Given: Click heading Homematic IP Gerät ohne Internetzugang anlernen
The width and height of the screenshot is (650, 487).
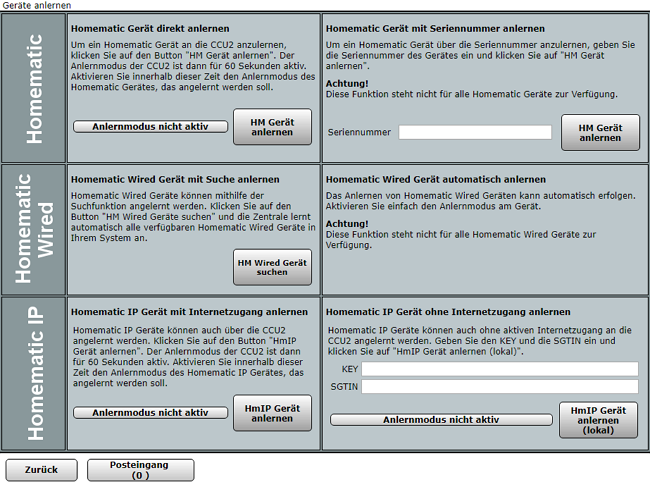Looking at the screenshot, I should (x=445, y=311).
